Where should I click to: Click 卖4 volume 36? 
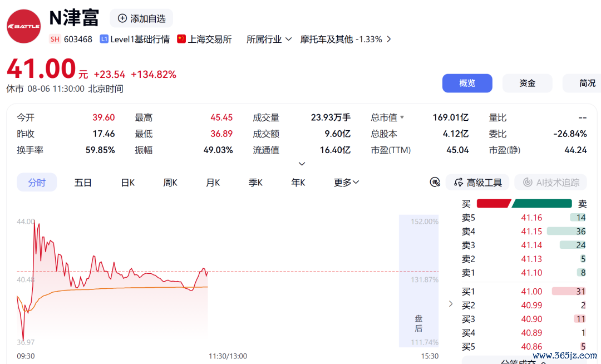[x=580, y=232]
